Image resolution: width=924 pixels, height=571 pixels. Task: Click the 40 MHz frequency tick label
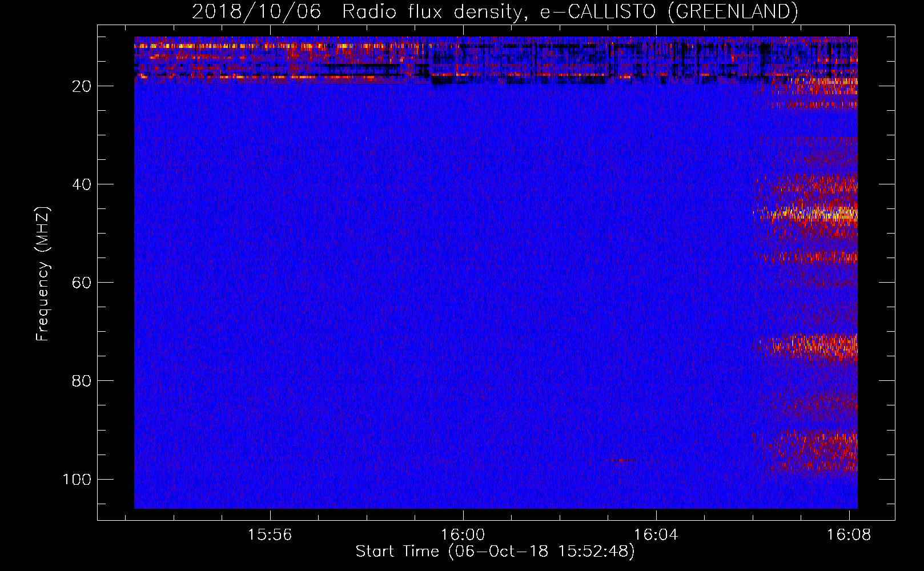tap(82, 184)
